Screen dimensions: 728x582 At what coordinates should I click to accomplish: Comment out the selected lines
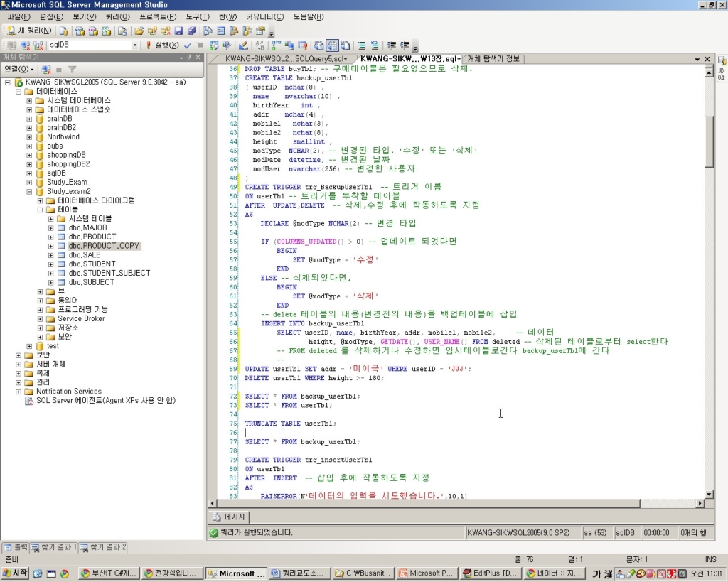pos(362,45)
